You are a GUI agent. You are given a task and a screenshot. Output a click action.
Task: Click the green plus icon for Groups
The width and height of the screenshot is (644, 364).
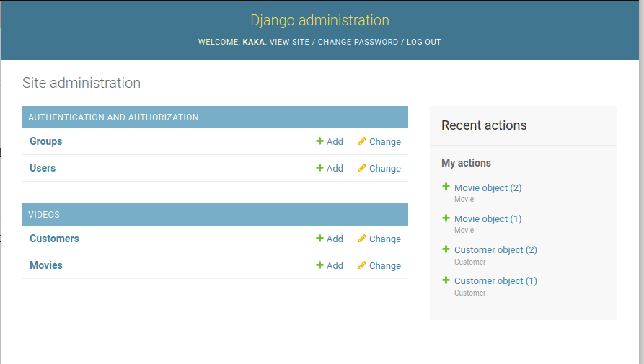click(319, 141)
